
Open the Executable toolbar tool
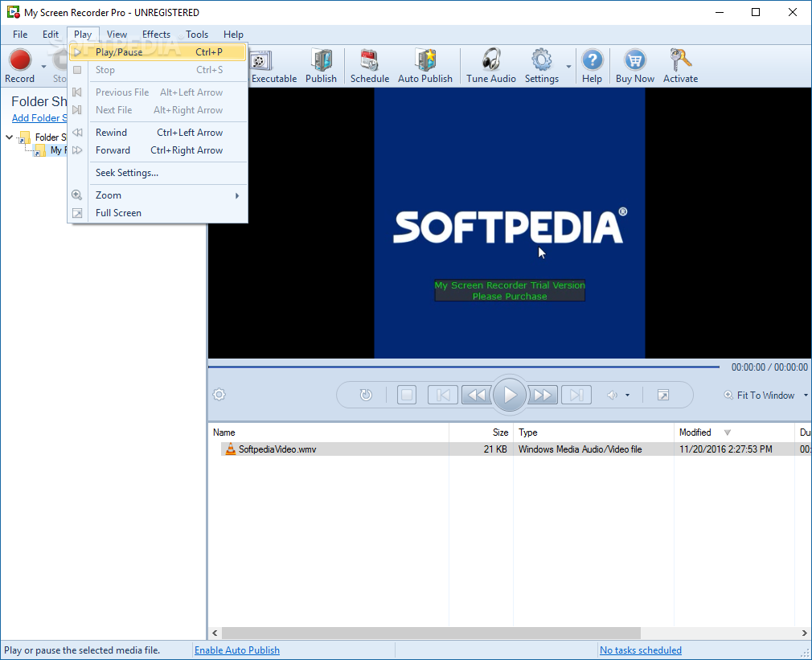(x=273, y=66)
